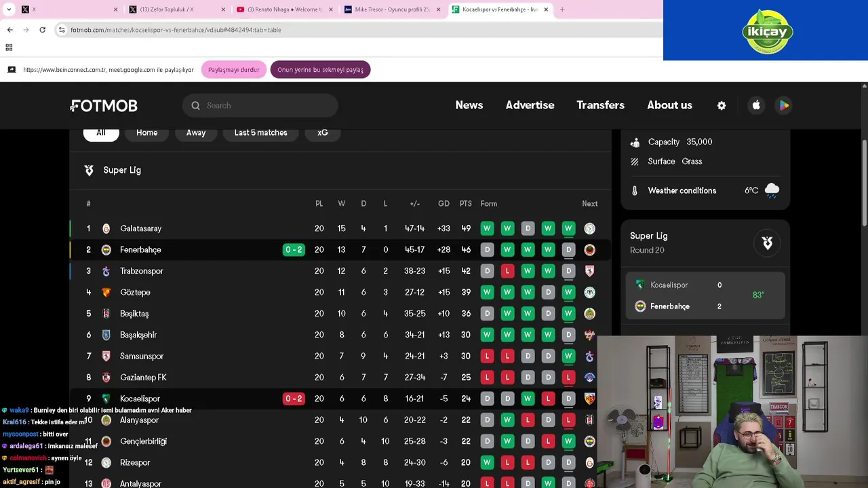Open the Advertise menu item
Screen dimensions: 868x488
[x=530, y=105]
